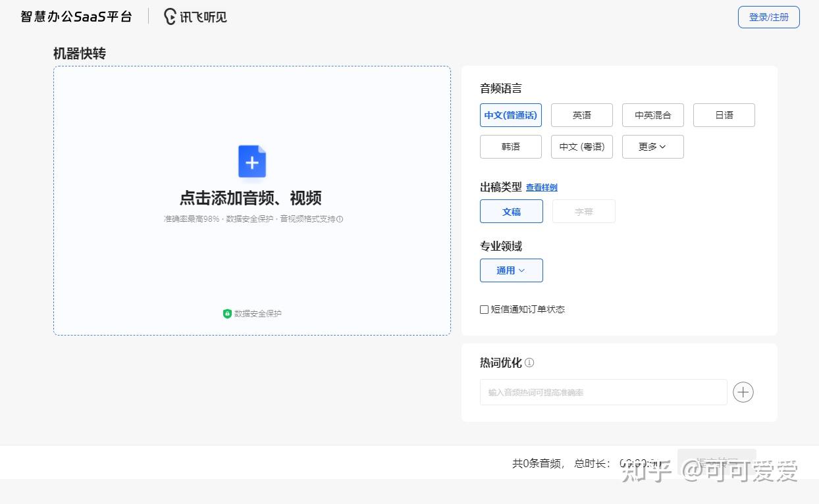Select 英语 as audio language

point(582,115)
